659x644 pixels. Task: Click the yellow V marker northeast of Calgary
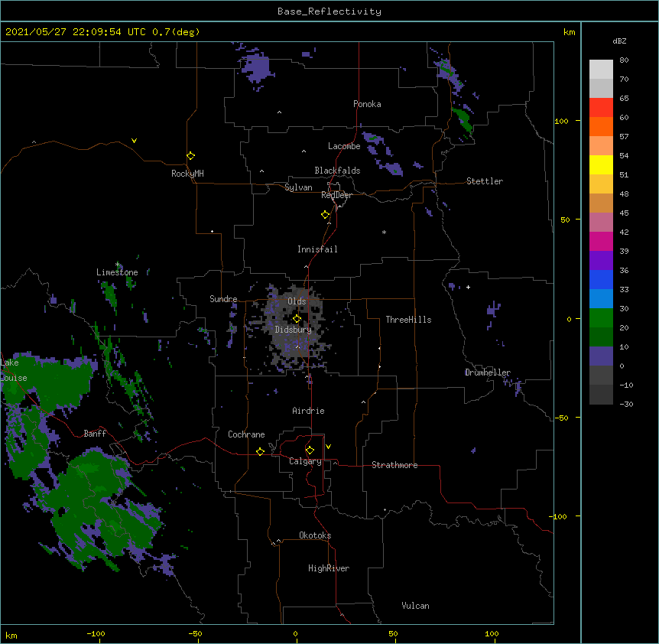pyautogui.click(x=328, y=447)
